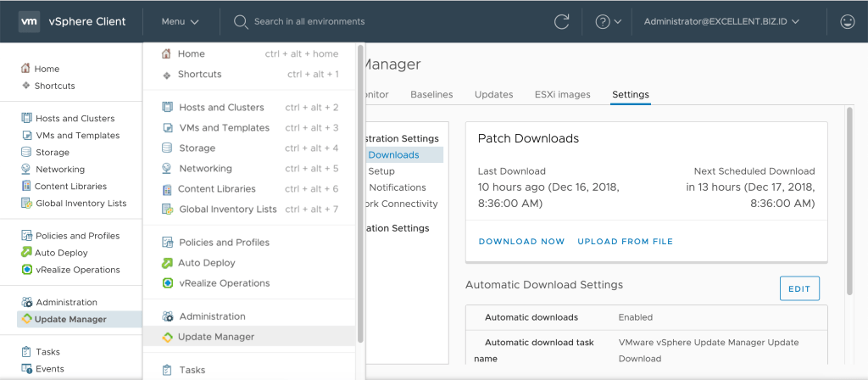
Task: Click Shortcuts icon in left sidebar
Action: 25,86
